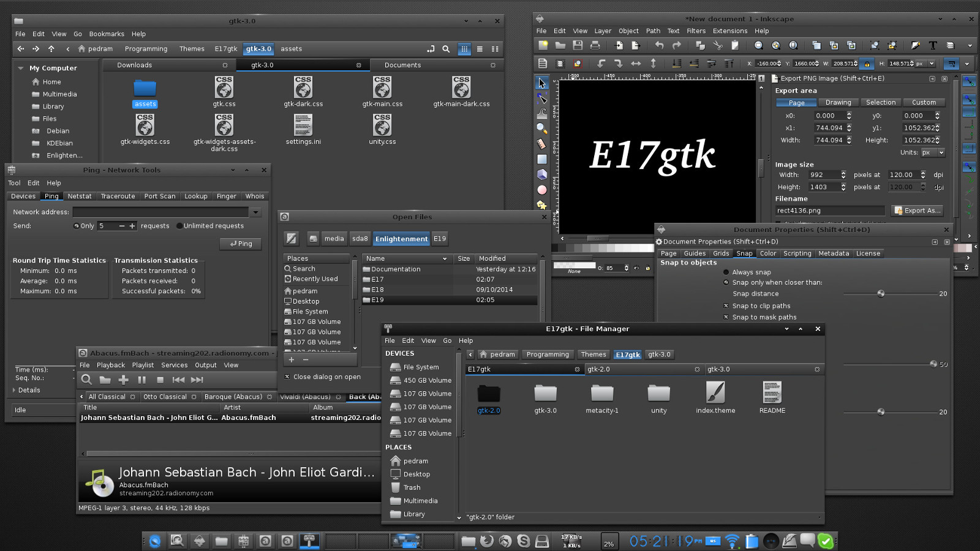Open Network address combo dropdown
980x551 pixels.
pyautogui.click(x=255, y=212)
